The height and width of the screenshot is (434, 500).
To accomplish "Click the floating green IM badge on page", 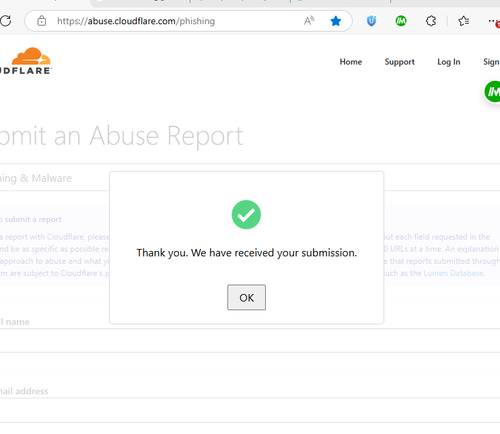I will pos(492,91).
